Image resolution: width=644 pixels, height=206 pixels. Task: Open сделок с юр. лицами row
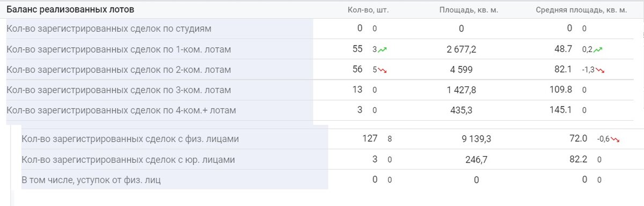tap(327, 159)
